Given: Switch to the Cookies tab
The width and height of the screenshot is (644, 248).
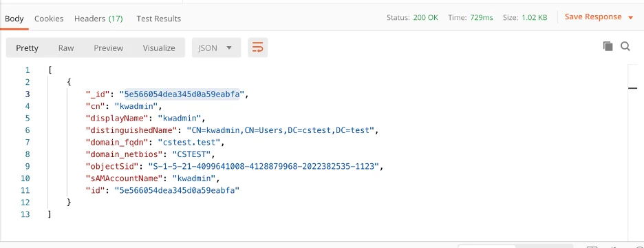Looking at the screenshot, I should click(49, 19).
